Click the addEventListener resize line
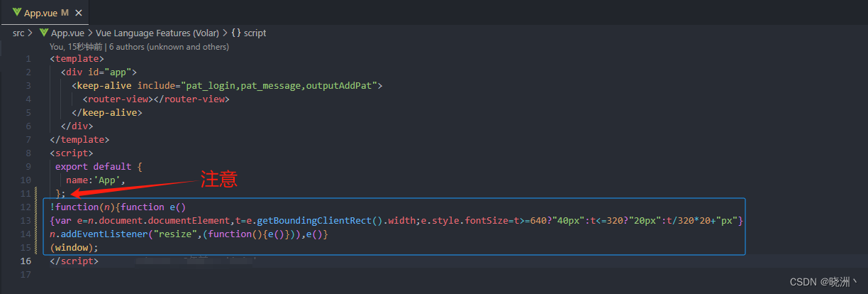Viewport: 868px width, 294px height. click(x=189, y=234)
